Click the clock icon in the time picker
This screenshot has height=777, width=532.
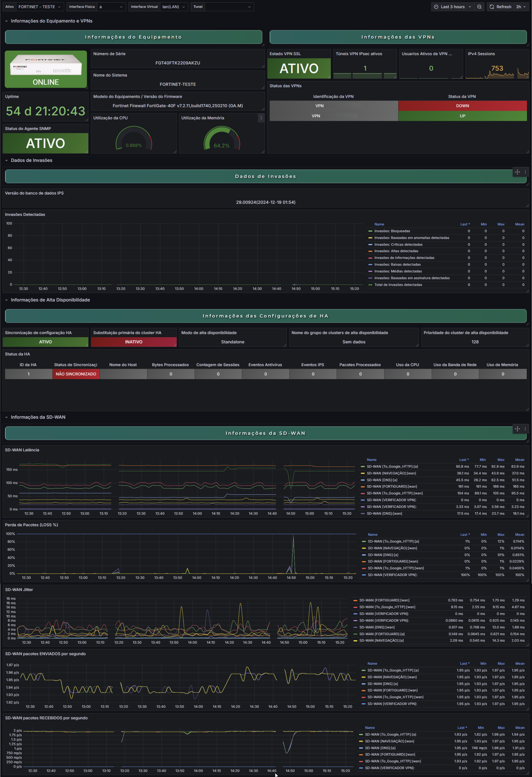[436, 7]
